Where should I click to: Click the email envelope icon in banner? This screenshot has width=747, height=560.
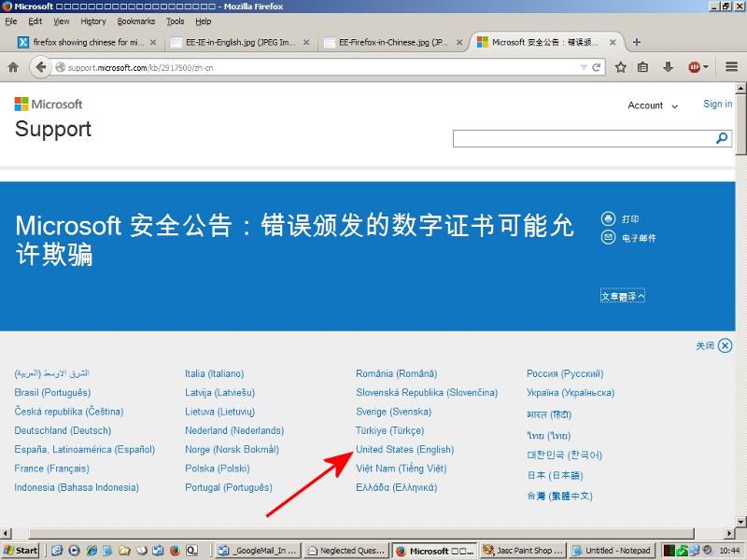click(609, 237)
